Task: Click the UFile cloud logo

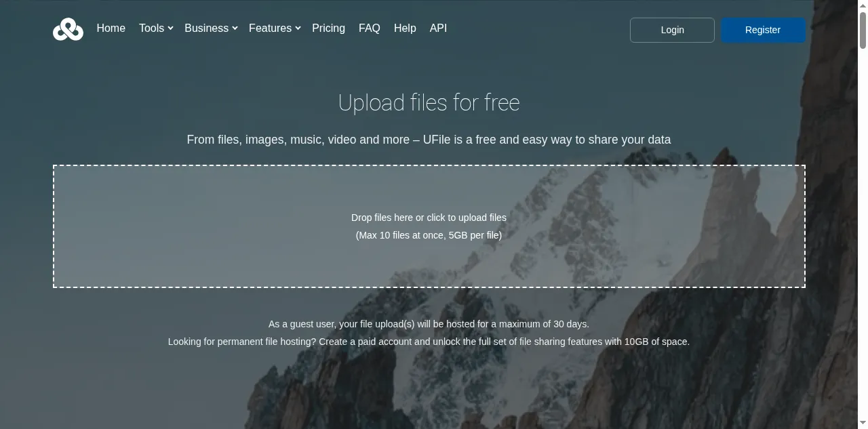Action: tap(68, 29)
